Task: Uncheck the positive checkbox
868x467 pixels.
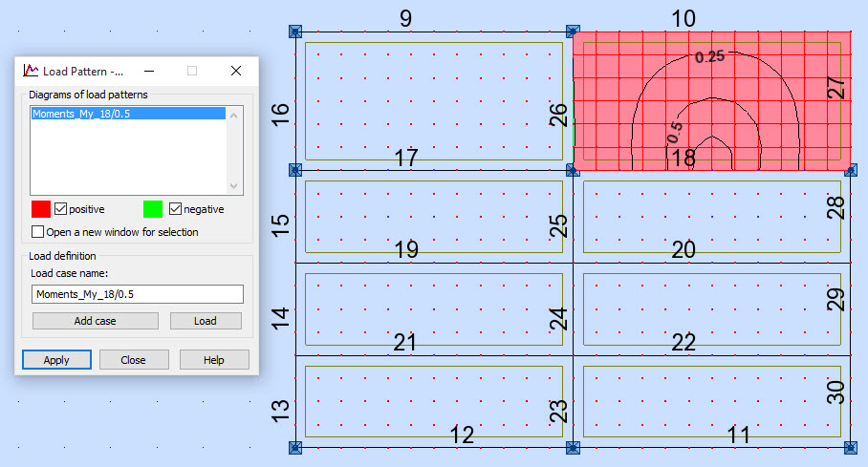Action: (61, 209)
